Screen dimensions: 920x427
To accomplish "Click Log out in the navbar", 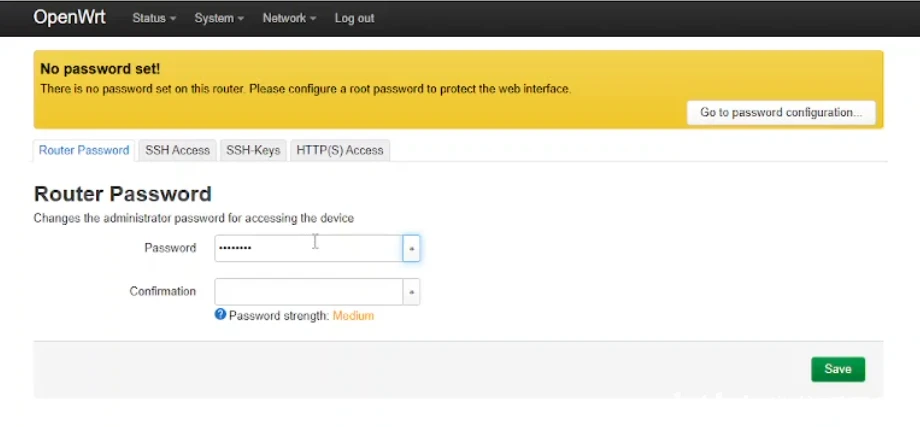I will coord(354,19).
